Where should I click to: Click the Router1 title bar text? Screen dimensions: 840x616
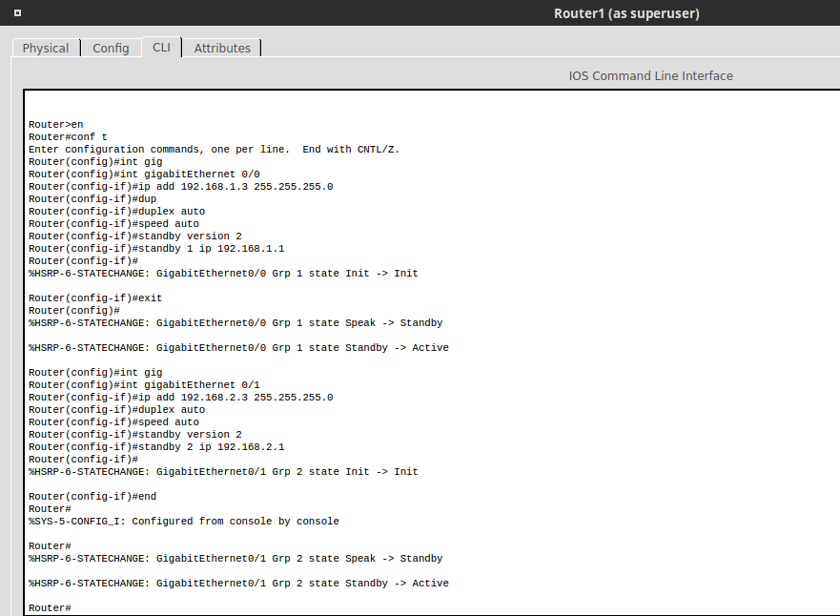(625, 13)
